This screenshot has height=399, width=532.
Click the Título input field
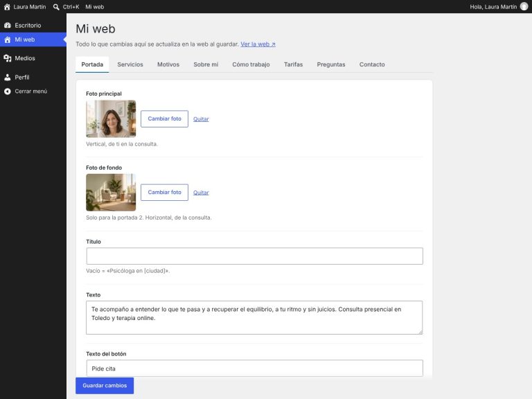coord(254,256)
